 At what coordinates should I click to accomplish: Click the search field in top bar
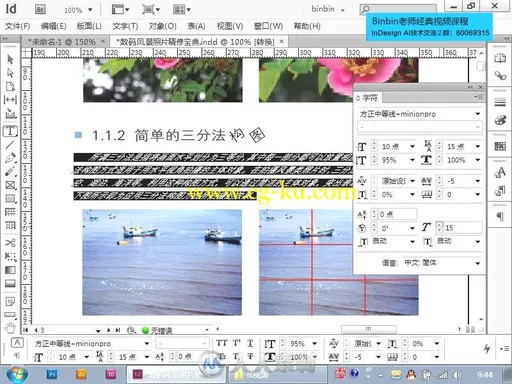tap(398, 9)
